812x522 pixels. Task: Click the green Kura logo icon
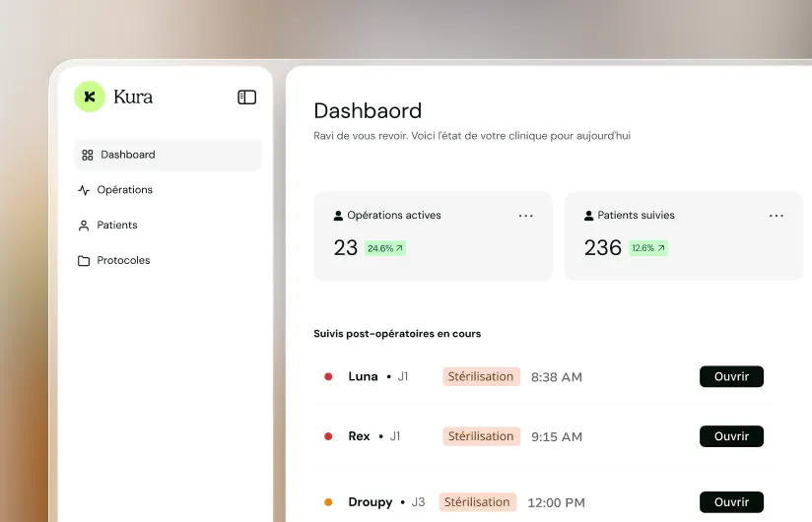90,97
